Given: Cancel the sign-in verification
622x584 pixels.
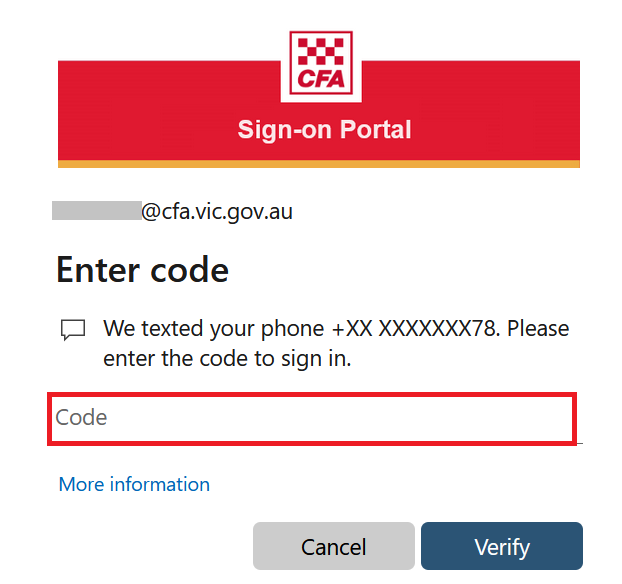Looking at the screenshot, I should point(334,546).
